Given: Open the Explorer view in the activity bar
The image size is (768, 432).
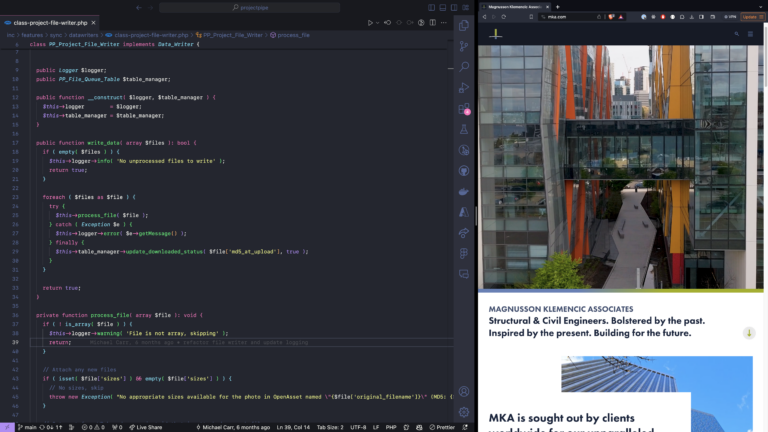Looking at the screenshot, I should click(x=464, y=25).
